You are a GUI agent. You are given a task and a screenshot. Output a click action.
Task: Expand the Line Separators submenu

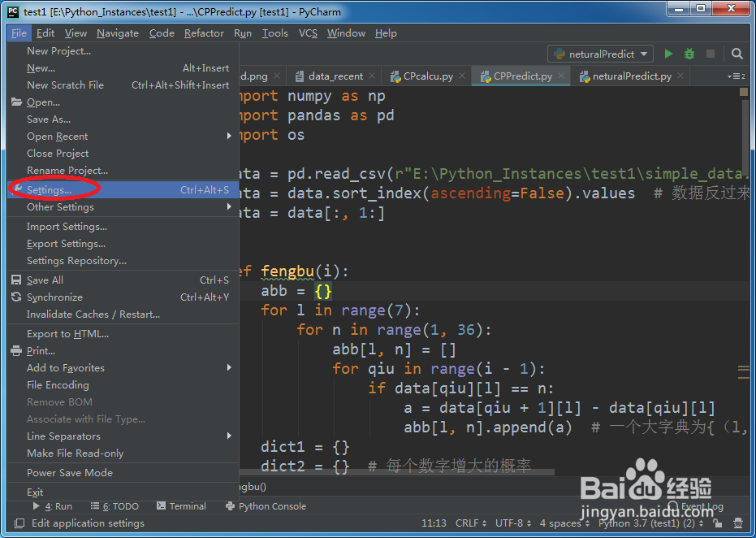pyautogui.click(x=123, y=436)
